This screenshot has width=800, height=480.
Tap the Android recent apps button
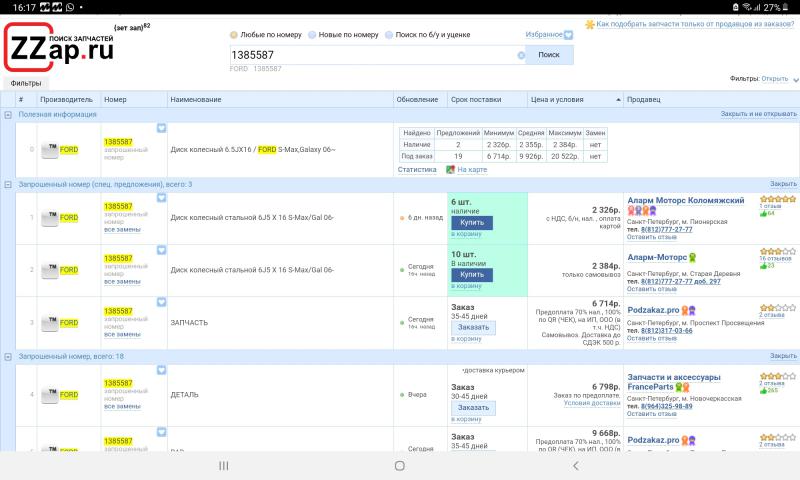[x=223, y=466]
